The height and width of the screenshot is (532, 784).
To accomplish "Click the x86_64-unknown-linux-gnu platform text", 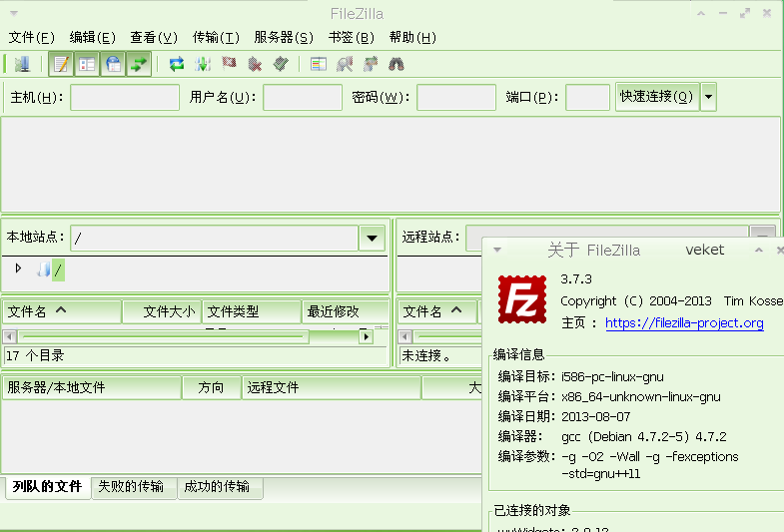I will 641,397.
